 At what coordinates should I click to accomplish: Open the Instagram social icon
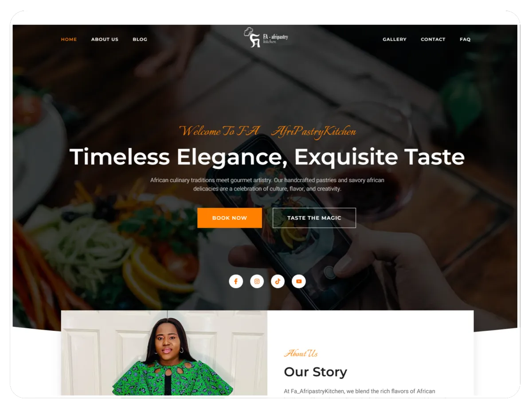coord(257,281)
